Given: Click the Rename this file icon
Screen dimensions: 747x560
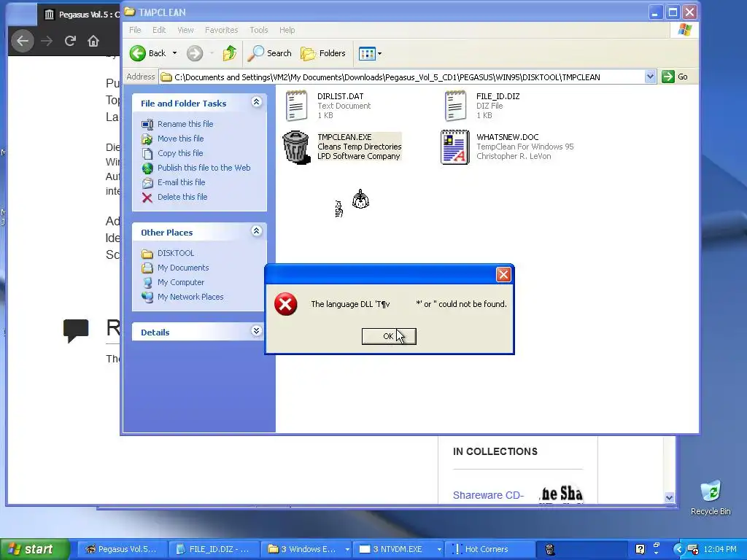Looking at the screenshot, I should tap(147, 124).
